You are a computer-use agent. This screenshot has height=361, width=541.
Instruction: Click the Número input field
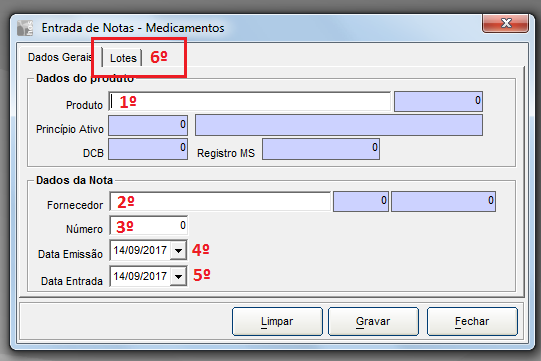149,226
